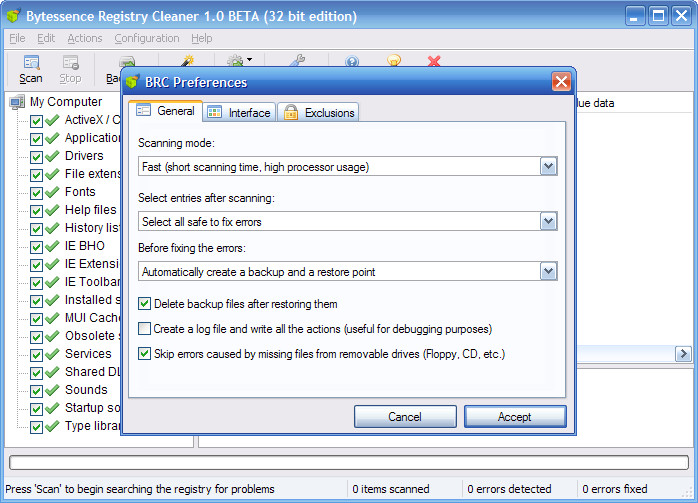The height and width of the screenshot is (503, 698).
Task: Click the cube icon in BRC Preferences title
Action: [x=133, y=81]
